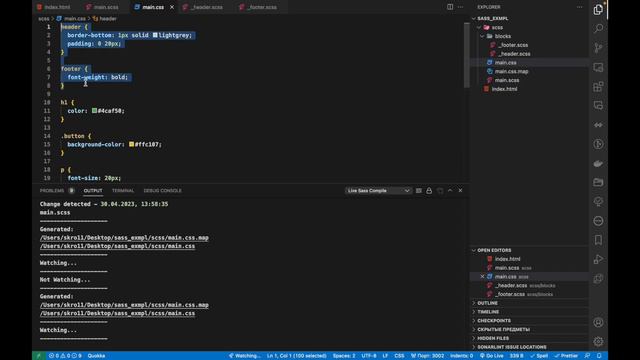Open last main.css link in output

(117, 313)
